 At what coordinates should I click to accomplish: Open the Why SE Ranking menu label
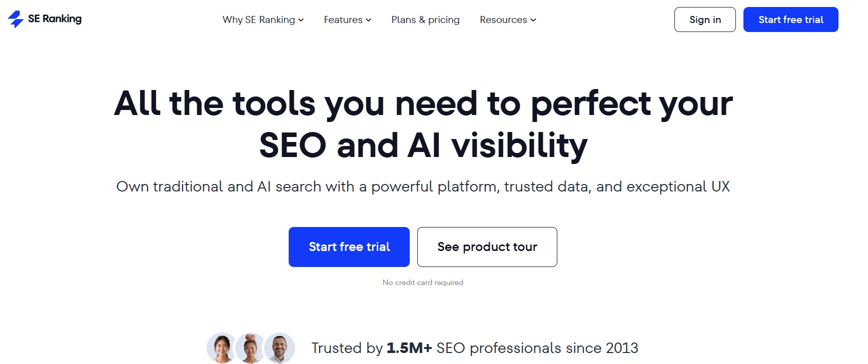point(259,20)
